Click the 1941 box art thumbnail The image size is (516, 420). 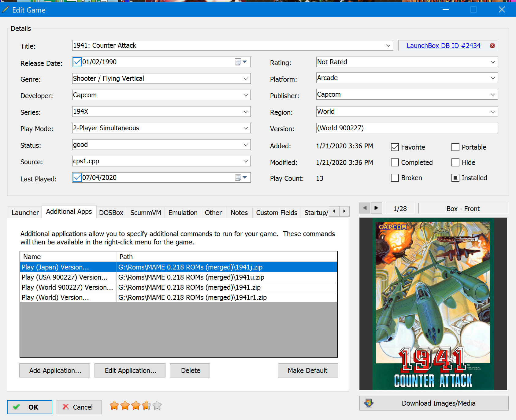[433, 304]
